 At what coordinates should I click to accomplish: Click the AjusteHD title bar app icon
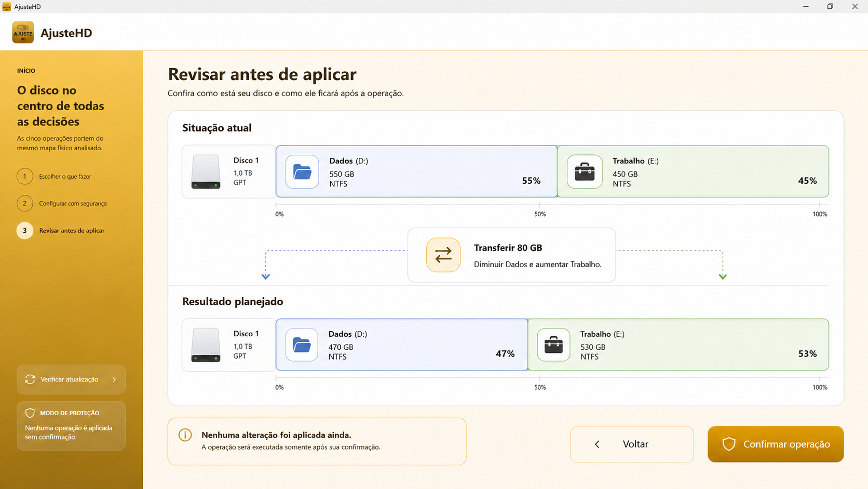tap(7, 6)
